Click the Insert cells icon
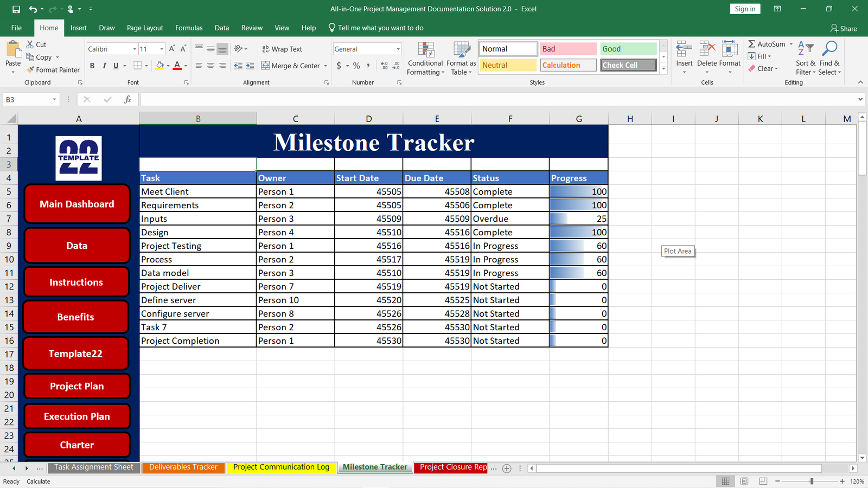868x488 pixels. click(x=684, y=49)
